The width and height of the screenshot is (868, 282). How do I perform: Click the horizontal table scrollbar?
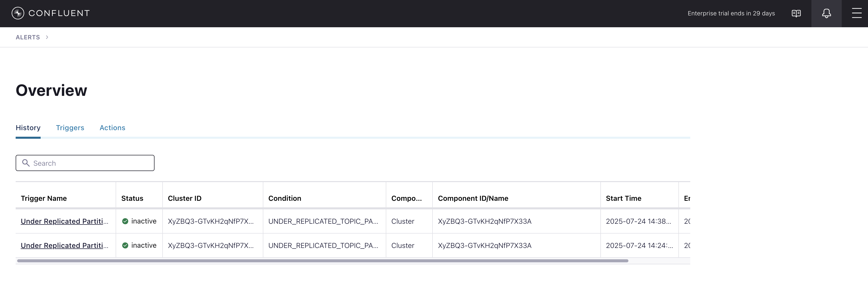[x=322, y=261]
